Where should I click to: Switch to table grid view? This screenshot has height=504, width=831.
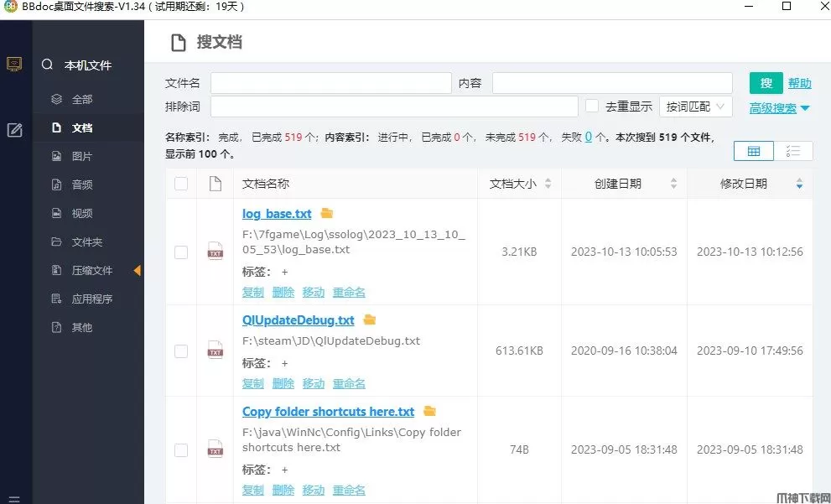tap(753, 152)
